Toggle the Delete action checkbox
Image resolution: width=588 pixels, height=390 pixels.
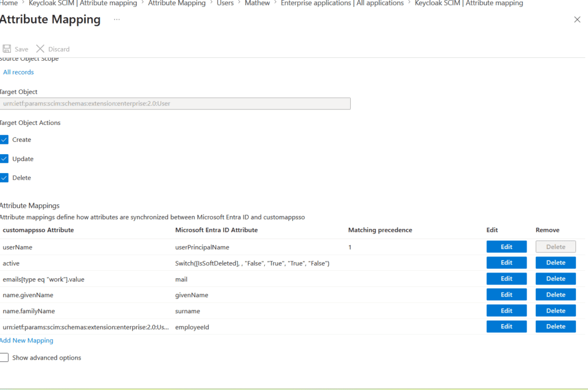click(x=4, y=178)
